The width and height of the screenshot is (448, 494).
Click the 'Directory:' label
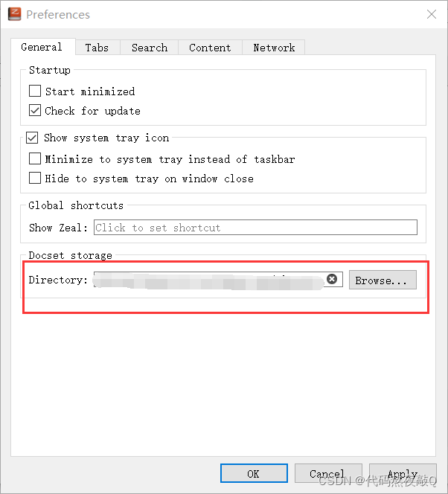pyautogui.click(x=58, y=280)
